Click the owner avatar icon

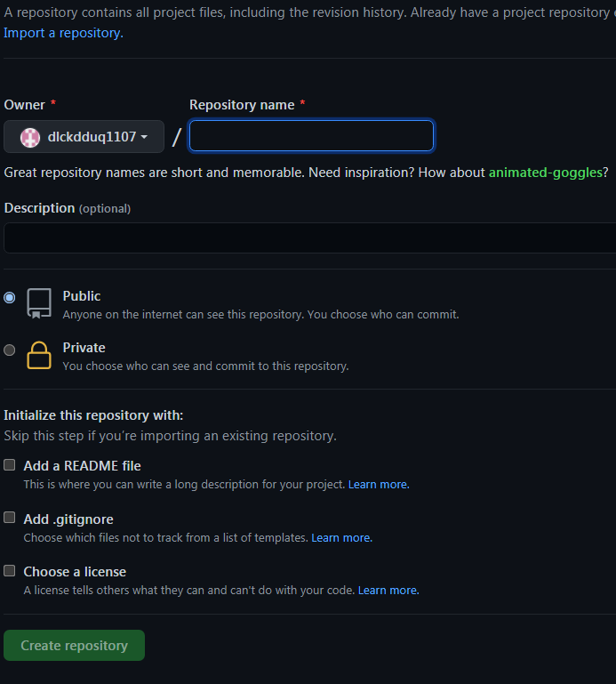tap(30, 137)
